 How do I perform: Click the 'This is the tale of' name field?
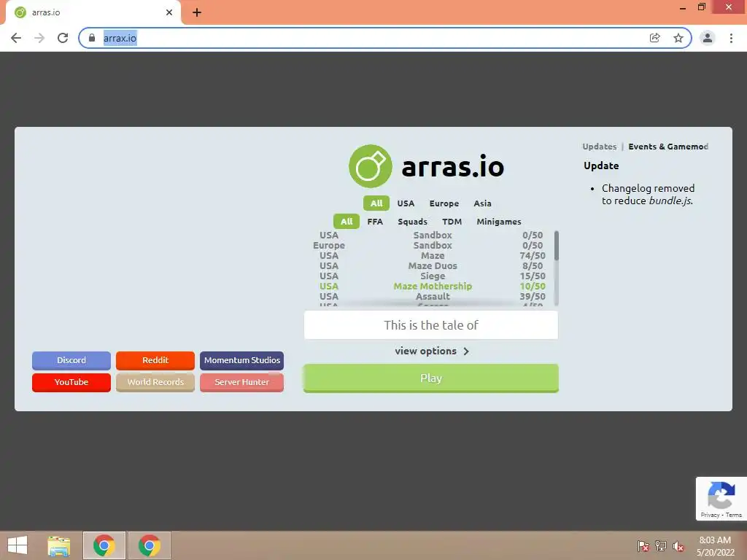tap(430, 325)
